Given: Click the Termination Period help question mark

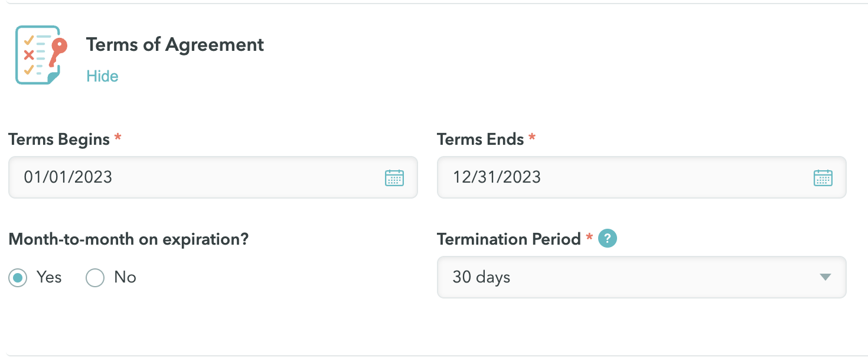Looking at the screenshot, I should [608, 239].
